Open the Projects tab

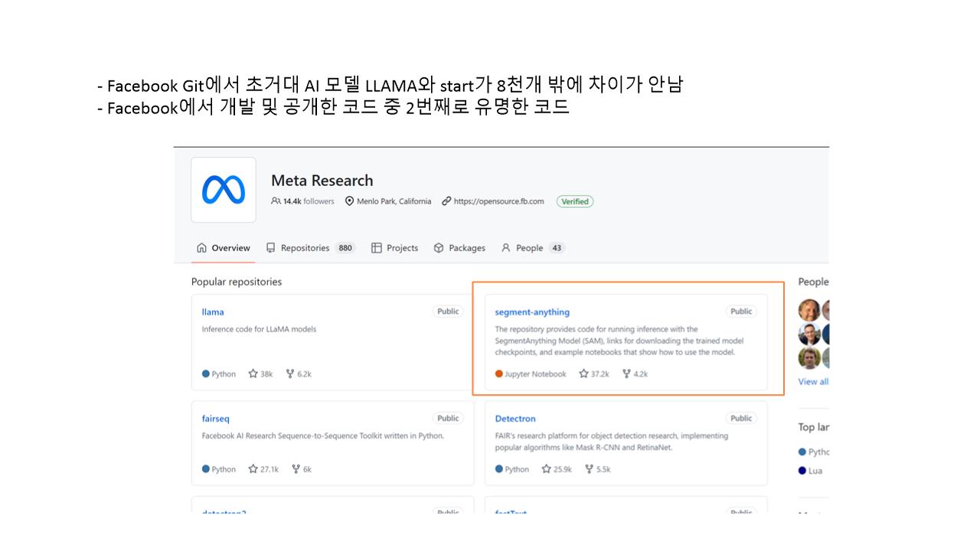coord(395,248)
